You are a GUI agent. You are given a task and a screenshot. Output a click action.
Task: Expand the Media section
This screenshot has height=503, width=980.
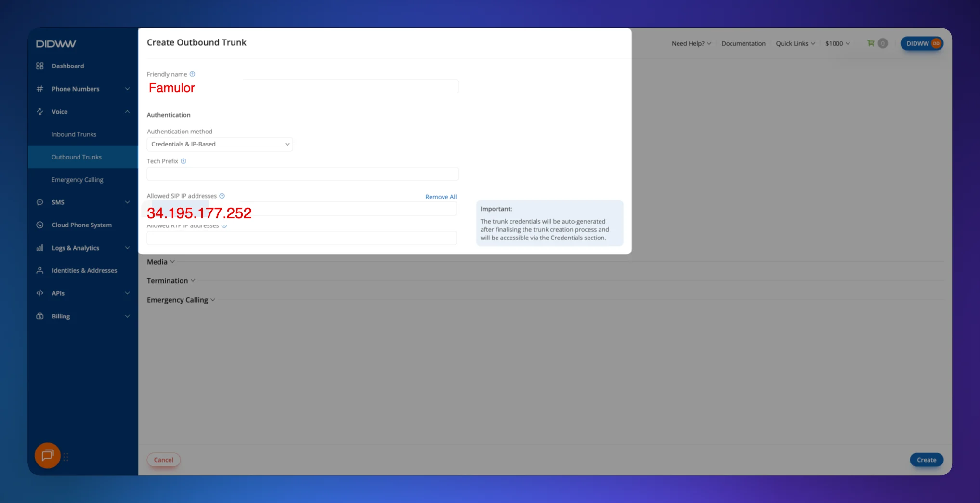tap(160, 262)
